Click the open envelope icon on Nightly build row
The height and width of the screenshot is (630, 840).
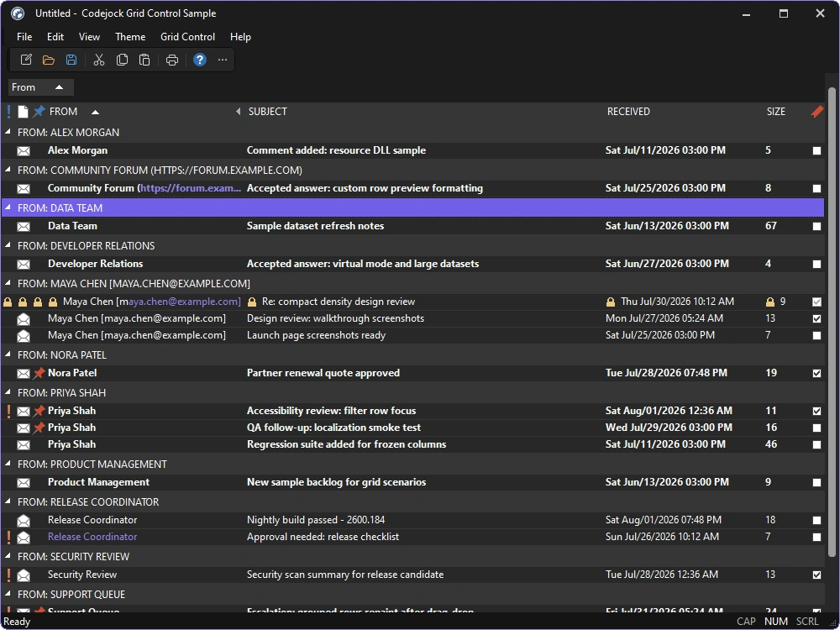24,520
